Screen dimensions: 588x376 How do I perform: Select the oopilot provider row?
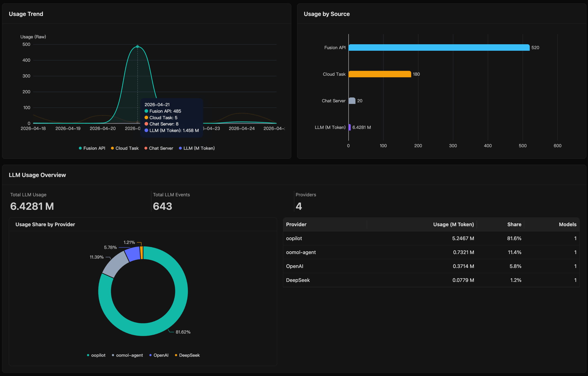tap(431, 238)
